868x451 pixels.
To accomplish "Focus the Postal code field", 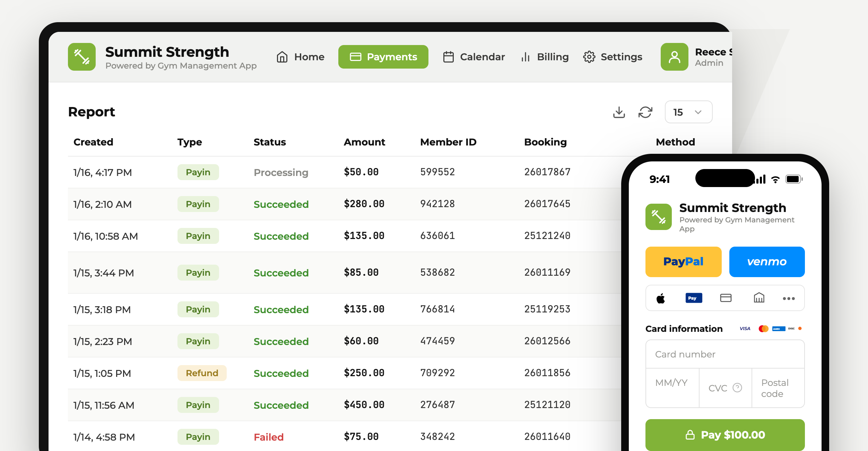I will pyautogui.click(x=778, y=388).
